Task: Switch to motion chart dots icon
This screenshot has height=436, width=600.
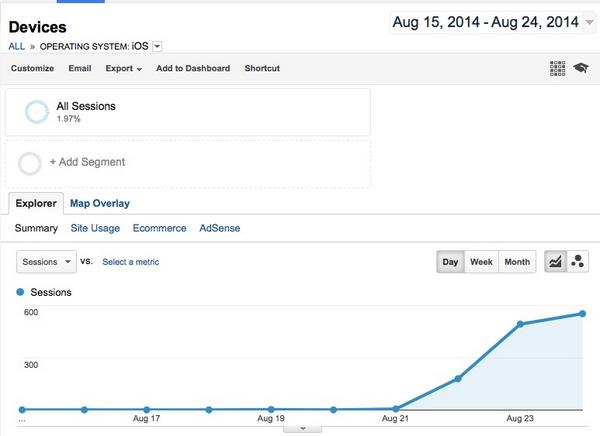Action: pyautogui.click(x=577, y=262)
